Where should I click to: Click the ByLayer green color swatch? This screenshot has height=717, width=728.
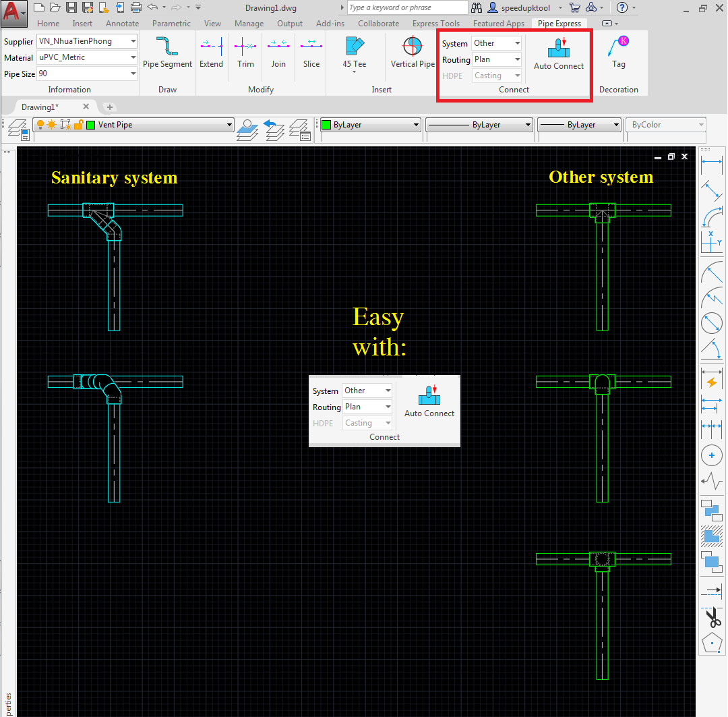pos(326,125)
